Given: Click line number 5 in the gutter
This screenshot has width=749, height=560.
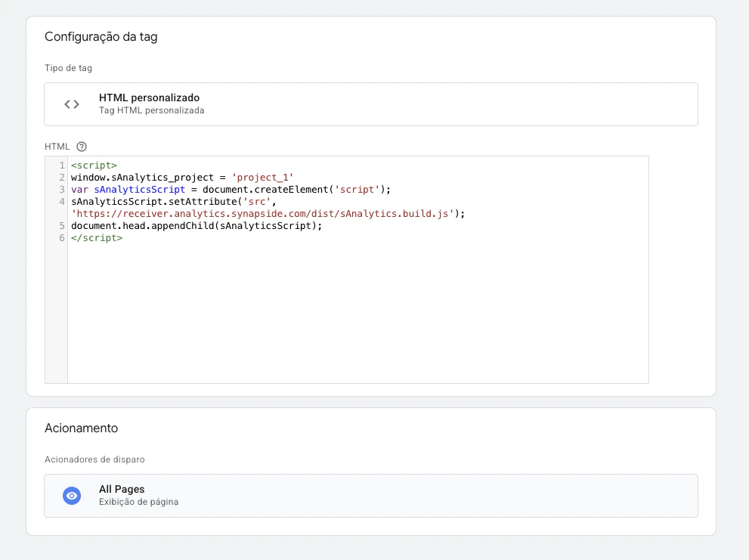Looking at the screenshot, I should click(62, 226).
